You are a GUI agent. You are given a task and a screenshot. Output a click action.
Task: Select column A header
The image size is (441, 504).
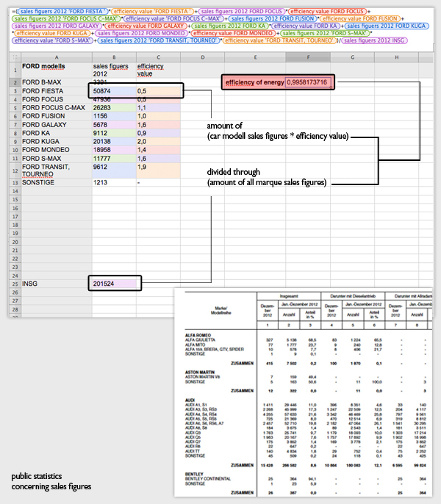click(57, 57)
